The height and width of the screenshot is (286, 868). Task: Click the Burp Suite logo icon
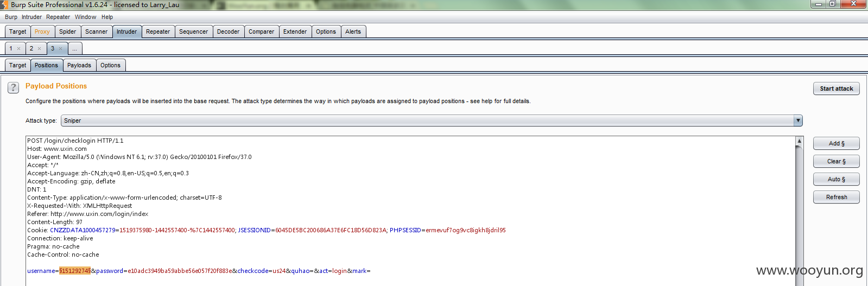coord(5,5)
